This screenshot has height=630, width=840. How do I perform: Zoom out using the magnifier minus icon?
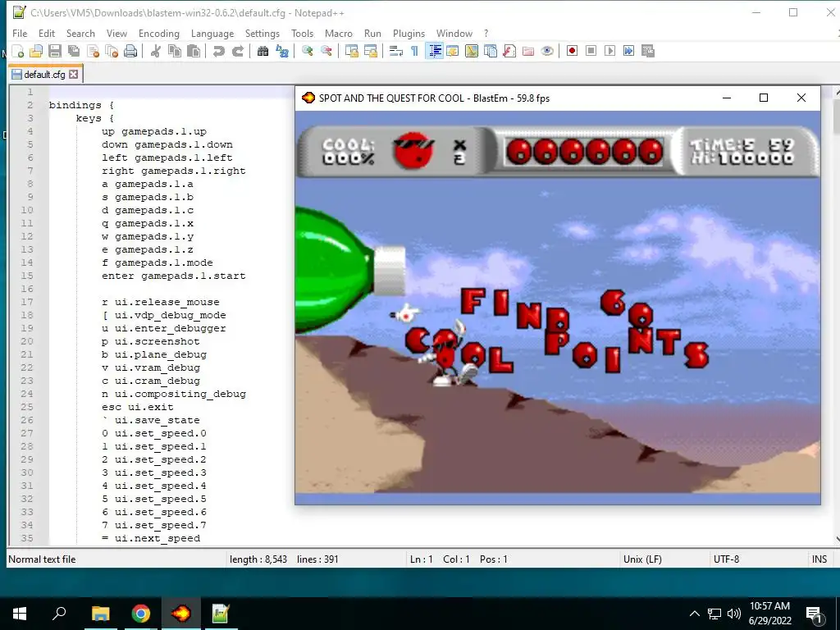tap(326, 52)
